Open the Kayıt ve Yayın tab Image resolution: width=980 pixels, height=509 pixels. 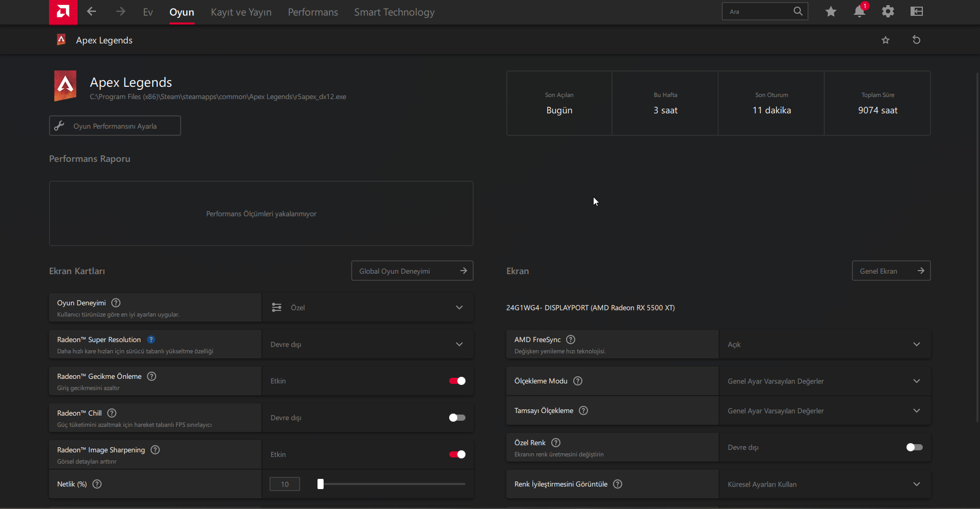coord(241,12)
